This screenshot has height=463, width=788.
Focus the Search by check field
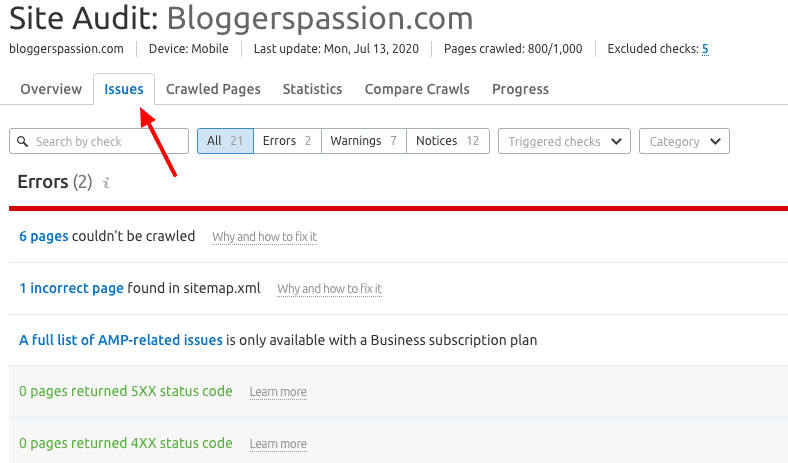99,141
